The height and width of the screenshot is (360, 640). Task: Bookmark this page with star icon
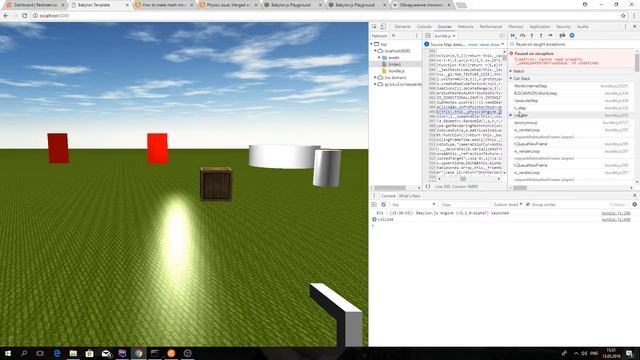(x=623, y=16)
